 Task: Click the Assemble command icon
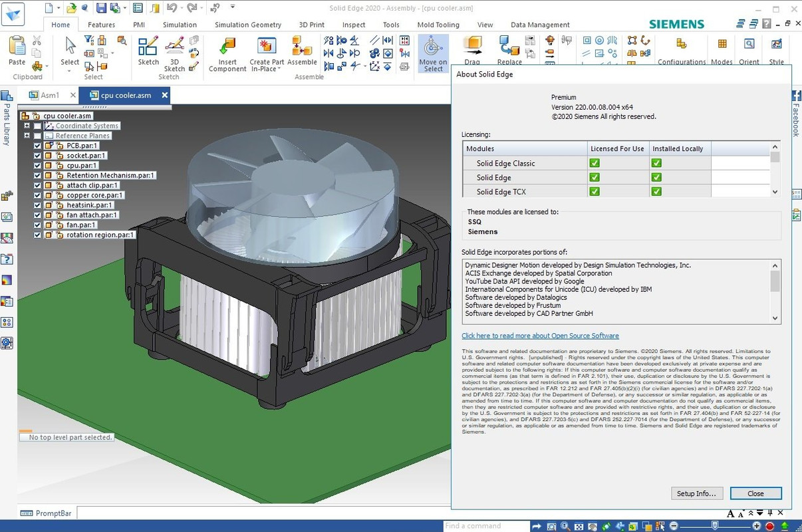click(302, 47)
